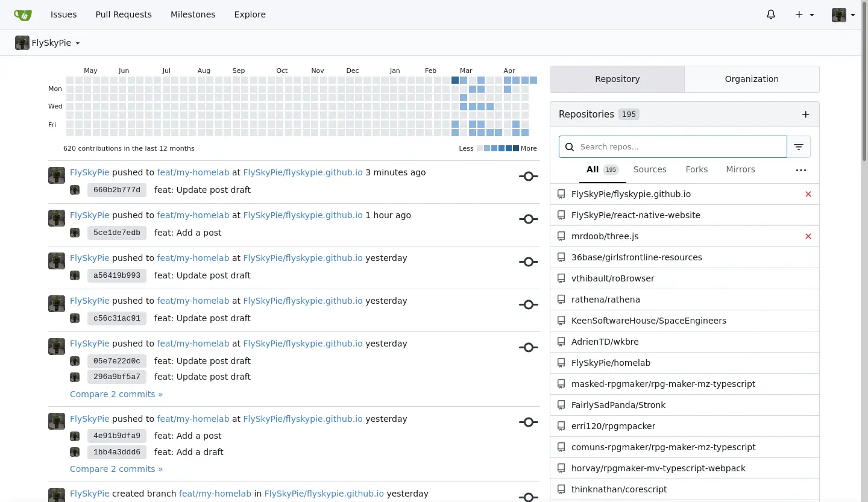Open the user avatar menu in navbar
This screenshot has height=502, width=868.
tap(843, 14)
